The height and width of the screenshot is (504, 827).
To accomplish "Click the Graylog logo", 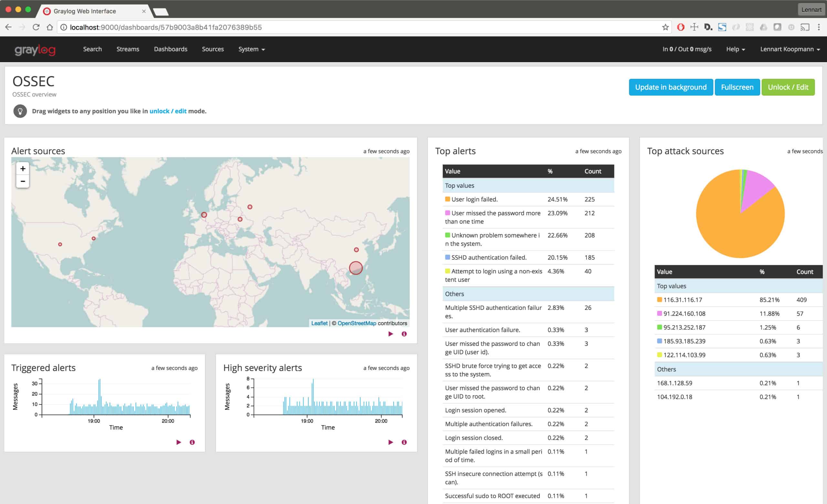I will [35, 50].
